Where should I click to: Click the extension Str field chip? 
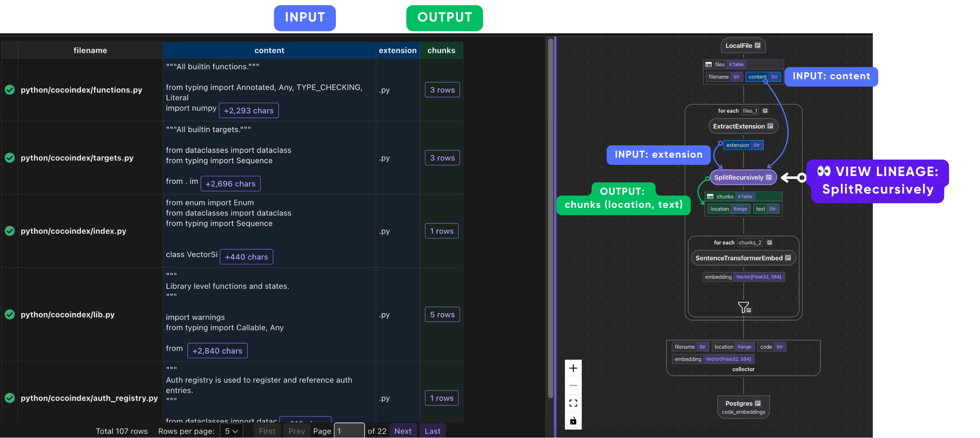[x=743, y=145]
